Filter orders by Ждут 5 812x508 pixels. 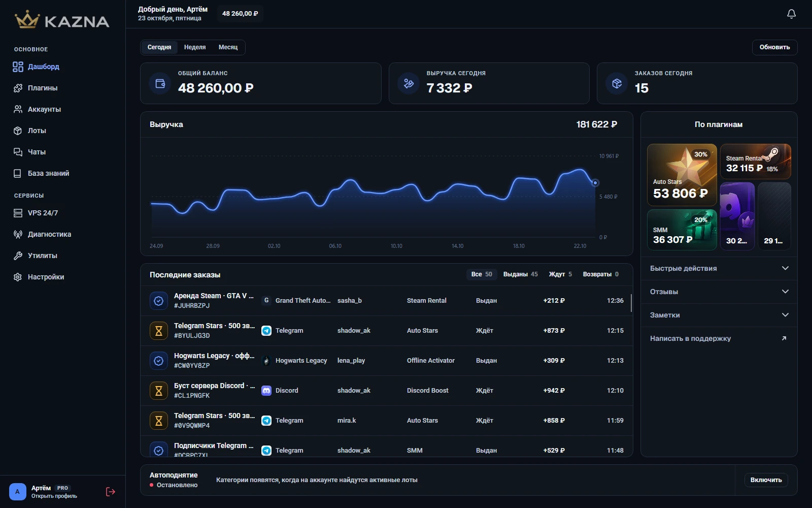point(560,274)
